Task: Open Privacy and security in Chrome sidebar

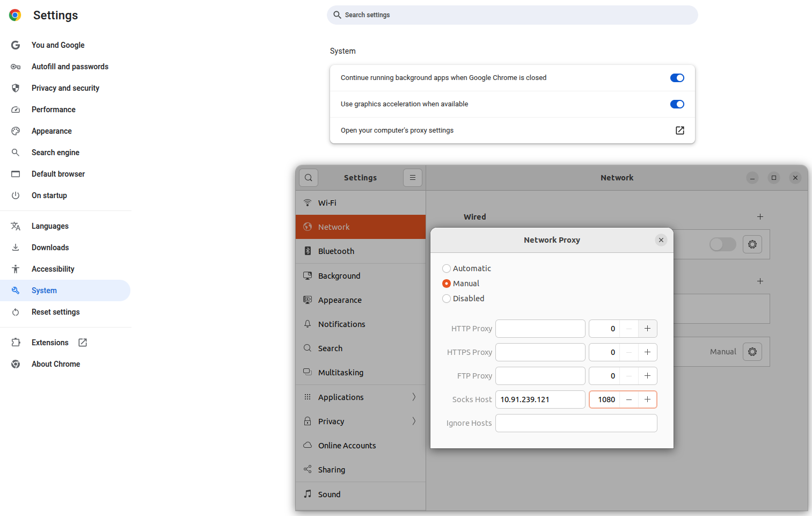Action: click(x=65, y=88)
